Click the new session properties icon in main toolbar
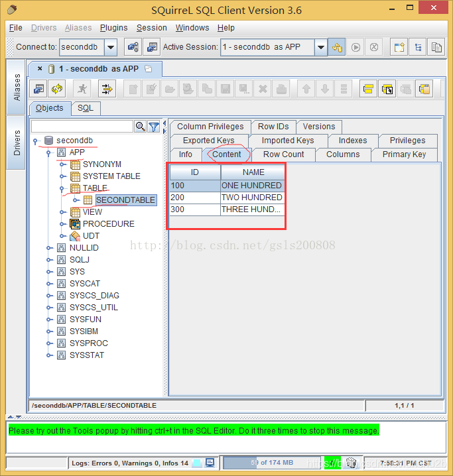 pos(151,47)
